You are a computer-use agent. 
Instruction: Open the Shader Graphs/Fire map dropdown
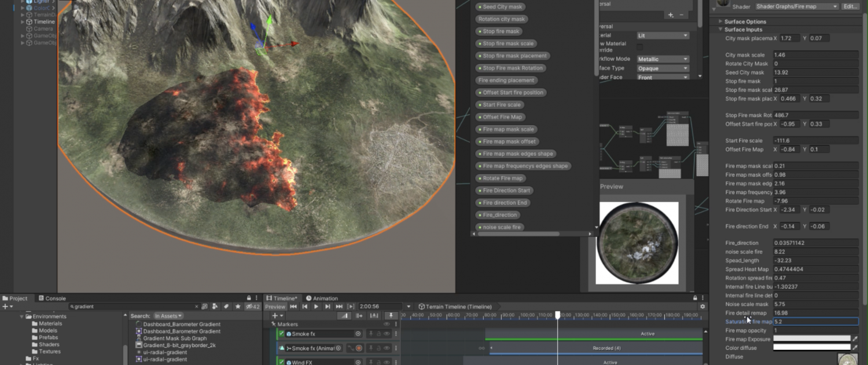(796, 6)
